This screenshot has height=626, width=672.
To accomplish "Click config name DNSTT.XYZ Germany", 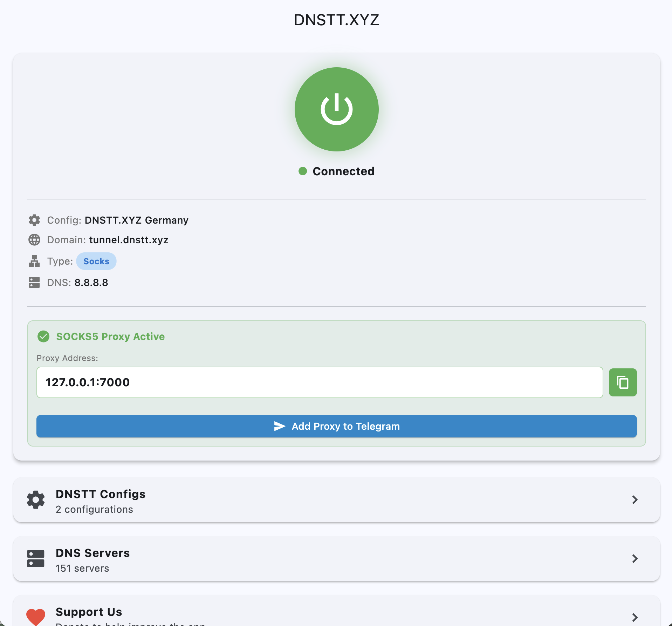I will (137, 220).
